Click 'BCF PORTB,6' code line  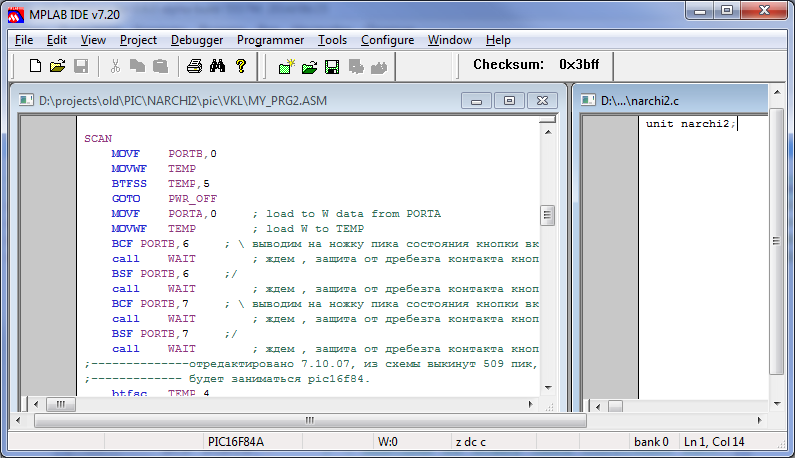[150, 244]
